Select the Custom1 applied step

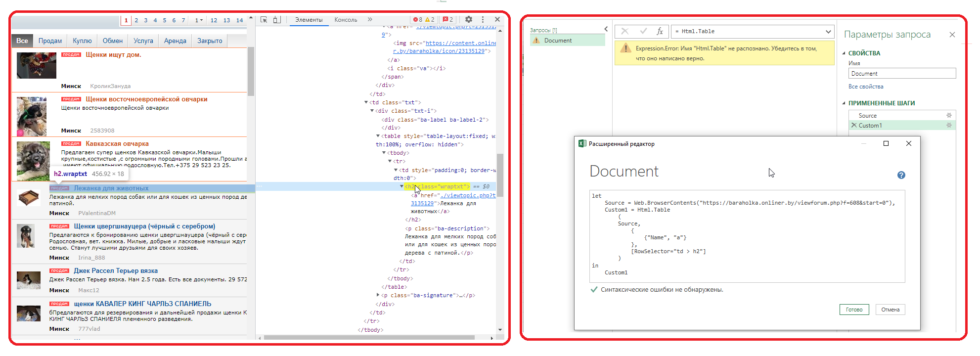pos(902,126)
